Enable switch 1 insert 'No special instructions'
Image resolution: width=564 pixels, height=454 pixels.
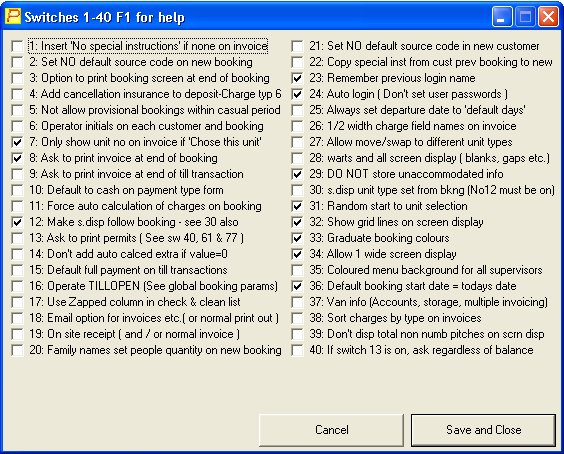(x=17, y=46)
